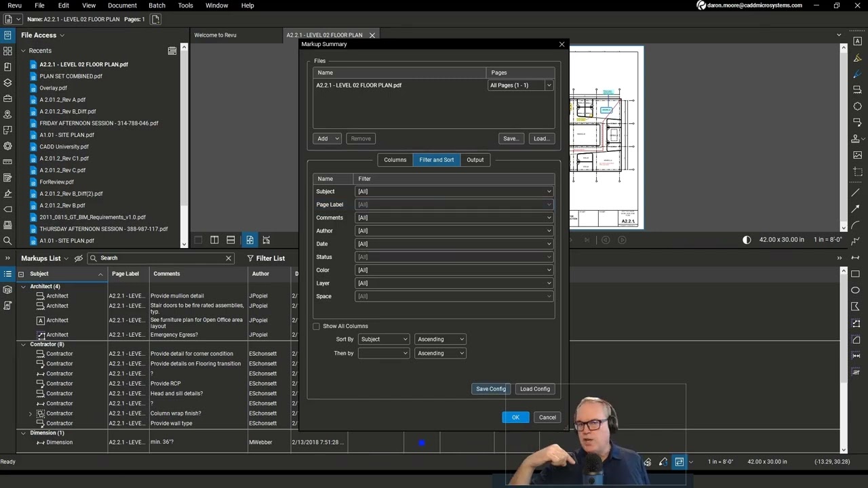Select the Image tool
Image resolution: width=868 pixels, height=488 pixels.
[858, 155]
